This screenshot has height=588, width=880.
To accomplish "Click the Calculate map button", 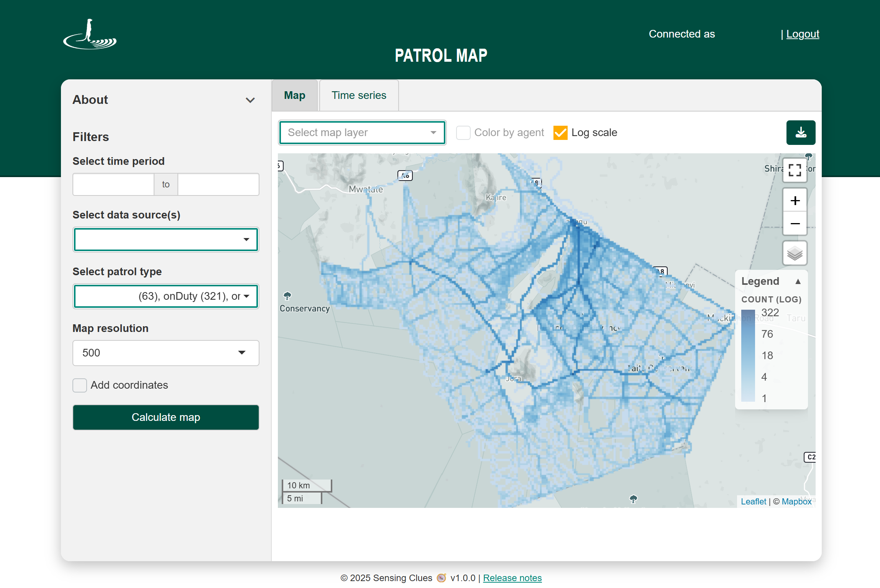I will click(x=166, y=417).
